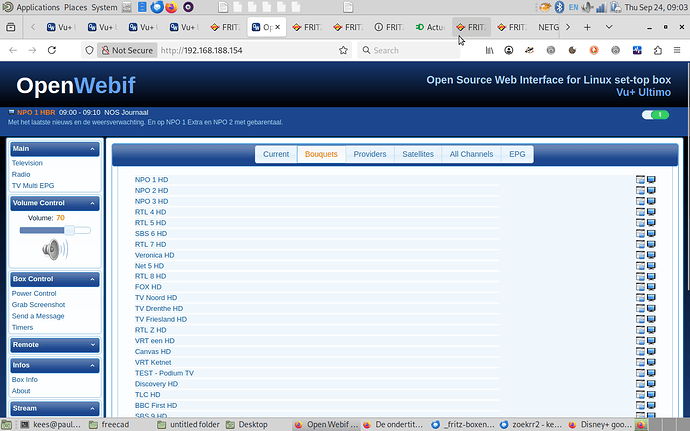Collapse the Main panel

pyautogui.click(x=92, y=149)
